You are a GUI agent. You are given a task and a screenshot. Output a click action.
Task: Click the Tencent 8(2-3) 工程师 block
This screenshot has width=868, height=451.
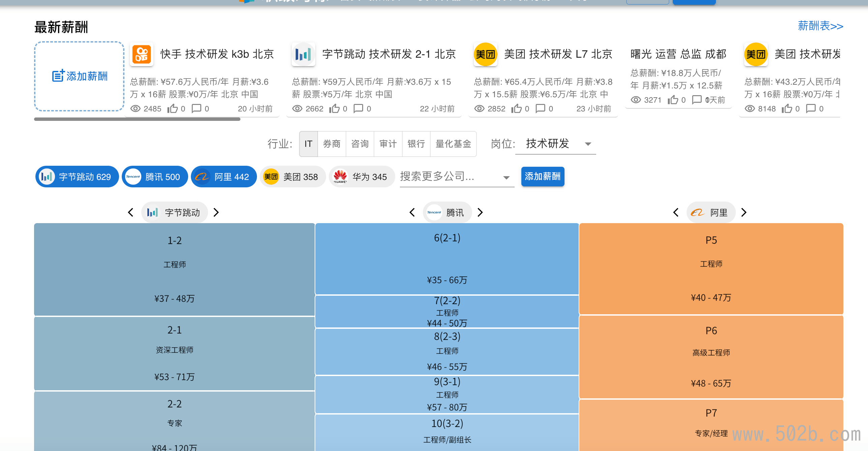point(447,351)
